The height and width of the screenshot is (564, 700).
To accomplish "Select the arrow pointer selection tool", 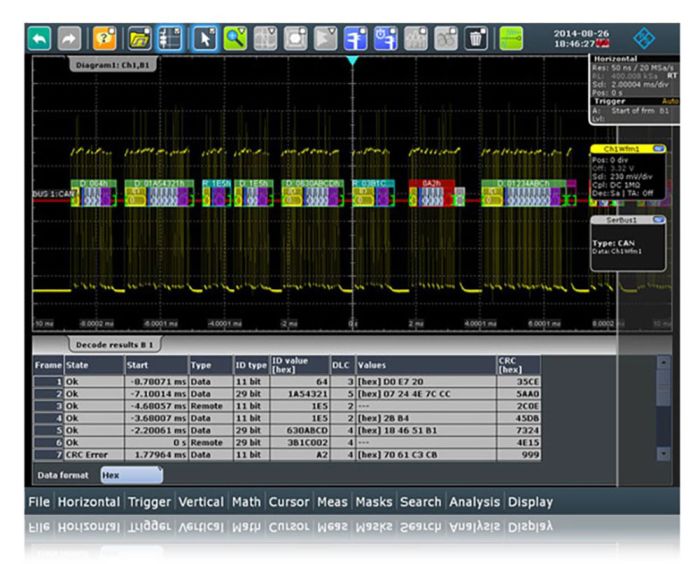I will [205, 38].
